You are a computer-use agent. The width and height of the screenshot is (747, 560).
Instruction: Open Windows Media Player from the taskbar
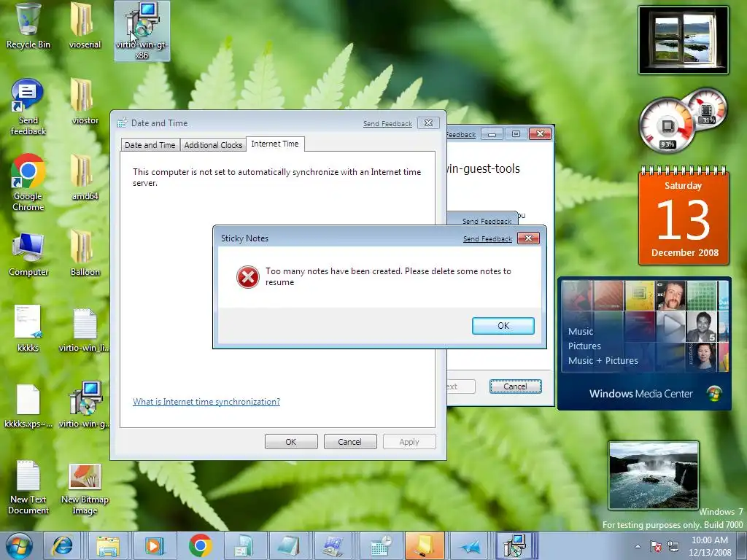coord(153,545)
